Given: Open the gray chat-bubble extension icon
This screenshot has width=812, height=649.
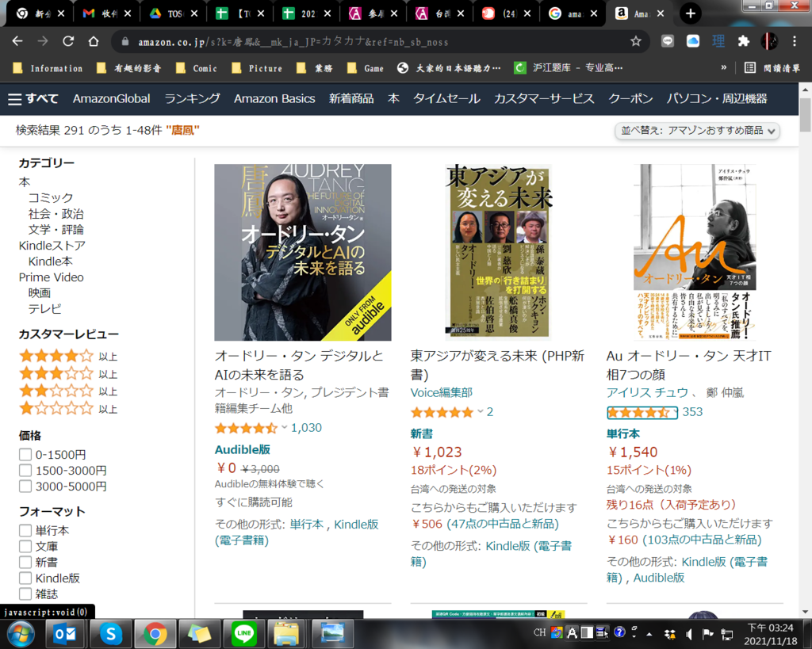Looking at the screenshot, I should point(668,41).
